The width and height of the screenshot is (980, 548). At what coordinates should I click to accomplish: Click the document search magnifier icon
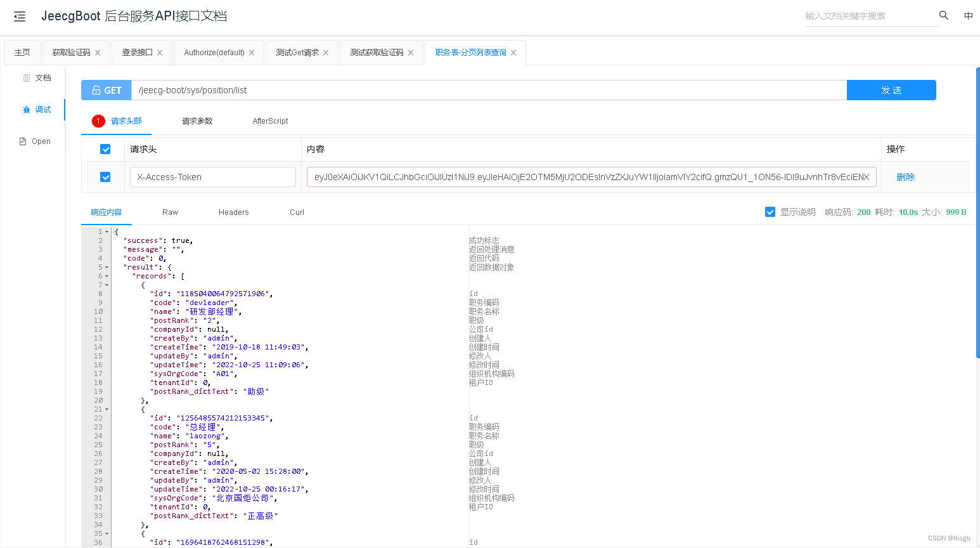943,15
